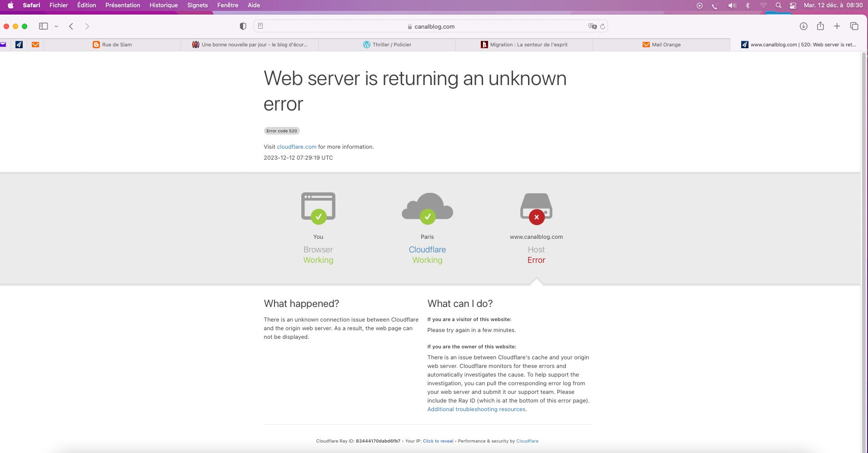Switch to Une bonne nouvelle par jour tab

tap(250, 45)
